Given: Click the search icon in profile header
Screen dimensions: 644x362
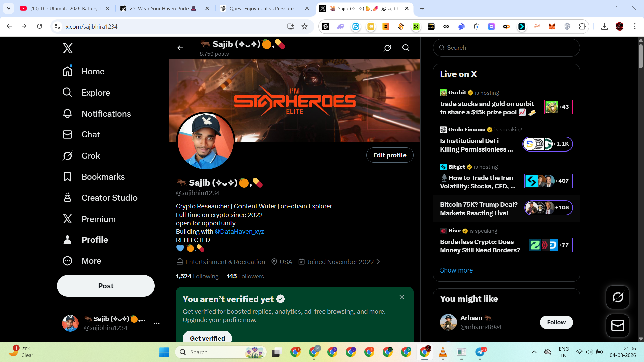Looking at the screenshot, I should click(406, 48).
